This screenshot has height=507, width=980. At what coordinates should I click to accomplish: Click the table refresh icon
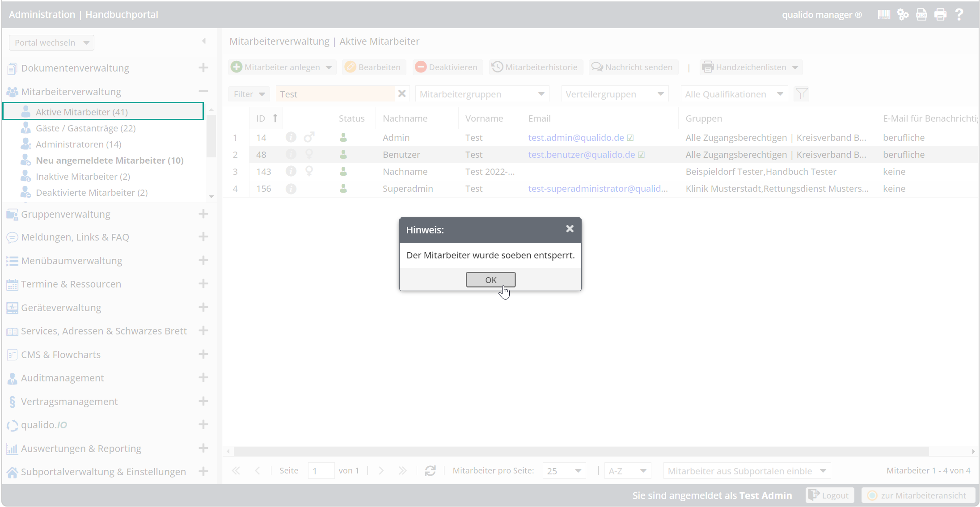[x=430, y=471]
